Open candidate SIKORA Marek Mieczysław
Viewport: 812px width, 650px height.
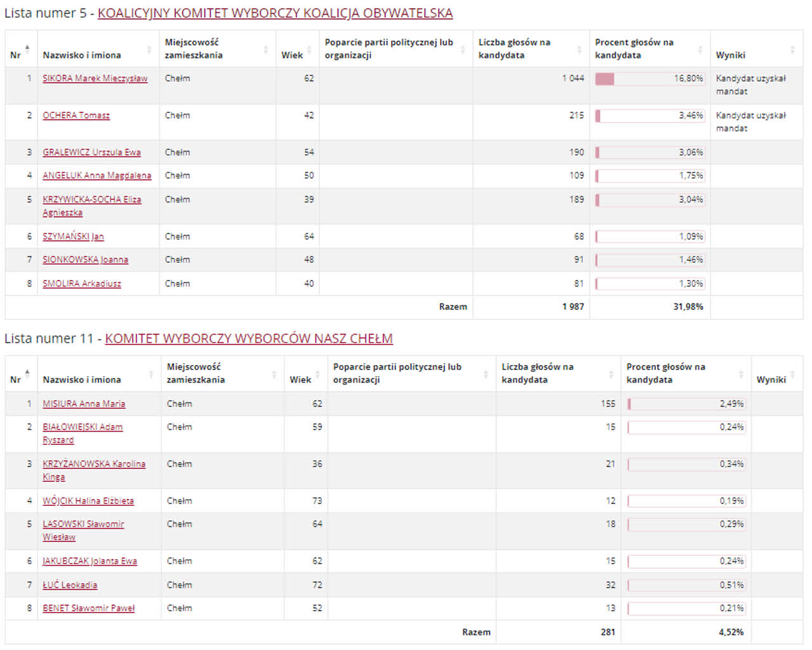(95, 79)
